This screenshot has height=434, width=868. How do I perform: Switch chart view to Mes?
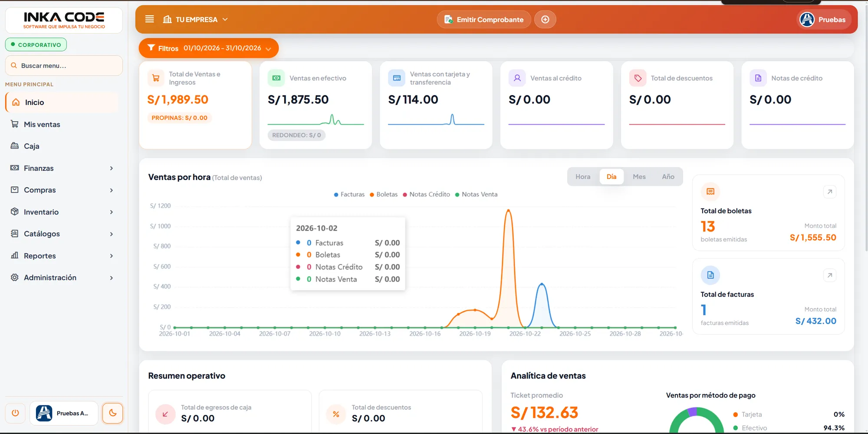pyautogui.click(x=639, y=177)
